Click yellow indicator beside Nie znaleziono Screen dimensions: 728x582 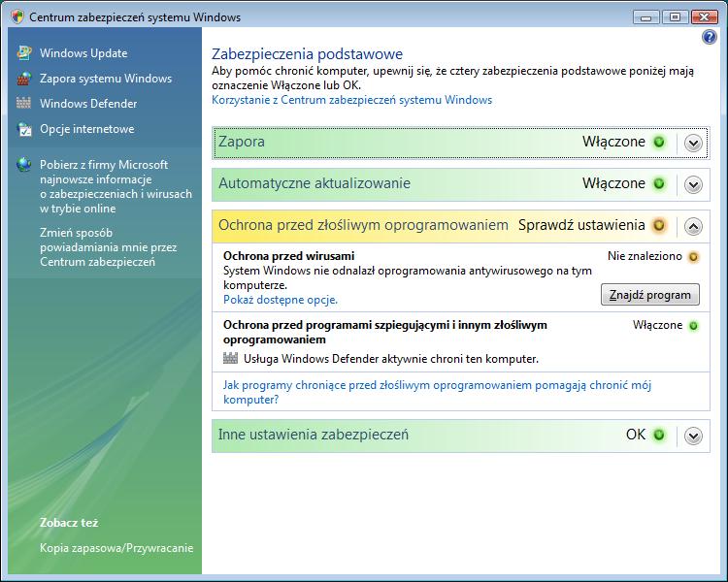693,257
